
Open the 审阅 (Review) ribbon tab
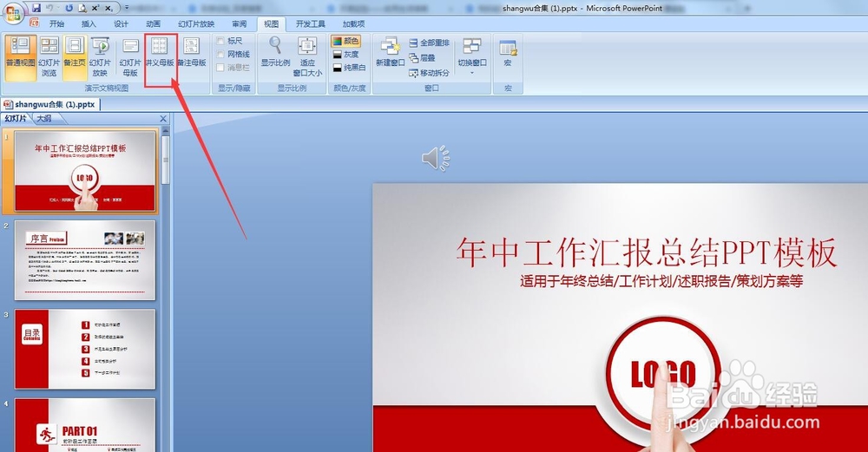coord(240,23)
